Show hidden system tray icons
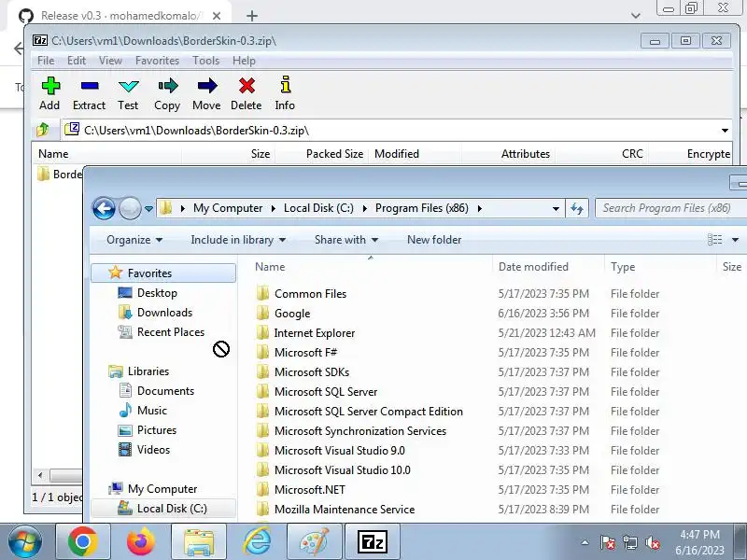The width and height of the screenshot is (747, 560). point(585,542)
